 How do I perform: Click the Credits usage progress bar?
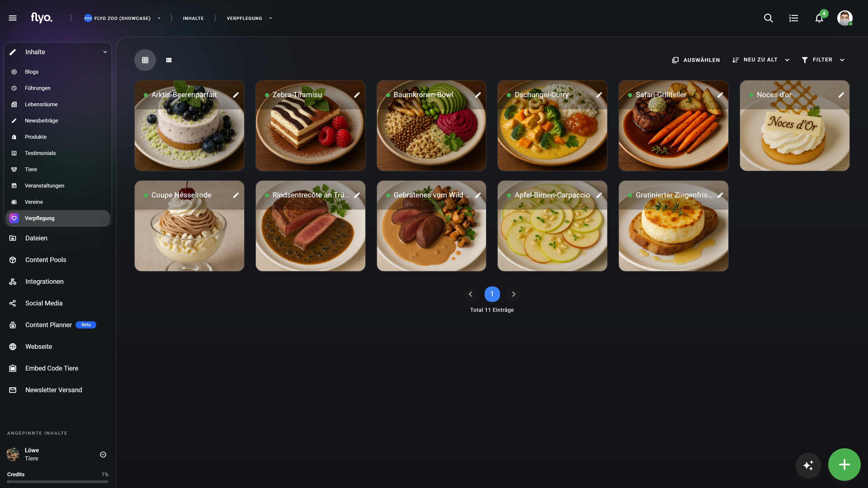coord(58,482)
